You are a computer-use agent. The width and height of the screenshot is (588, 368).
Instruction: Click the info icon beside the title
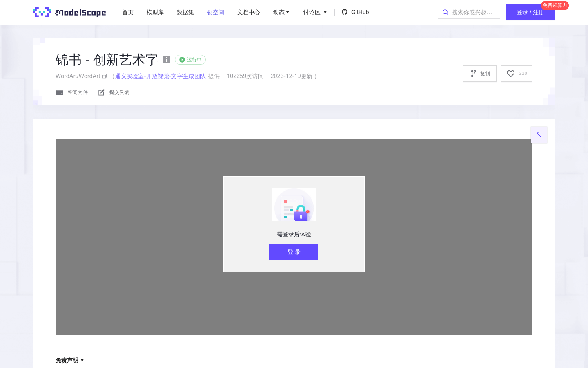(167, 60)
